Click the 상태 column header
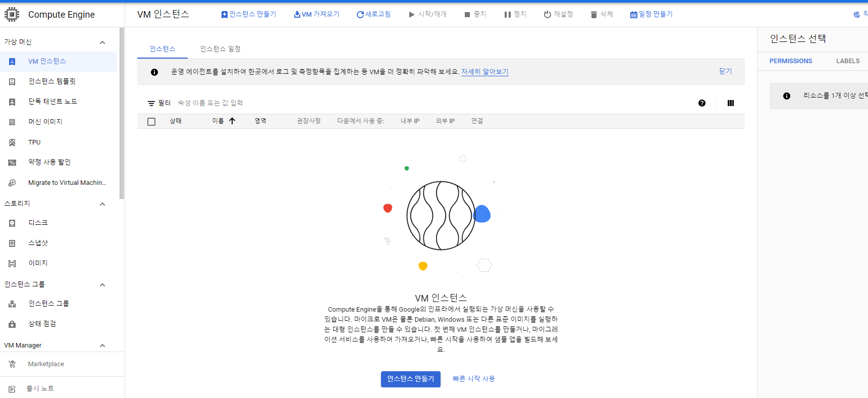The height and width of the screenshot is (398, 868). (176, 121)
